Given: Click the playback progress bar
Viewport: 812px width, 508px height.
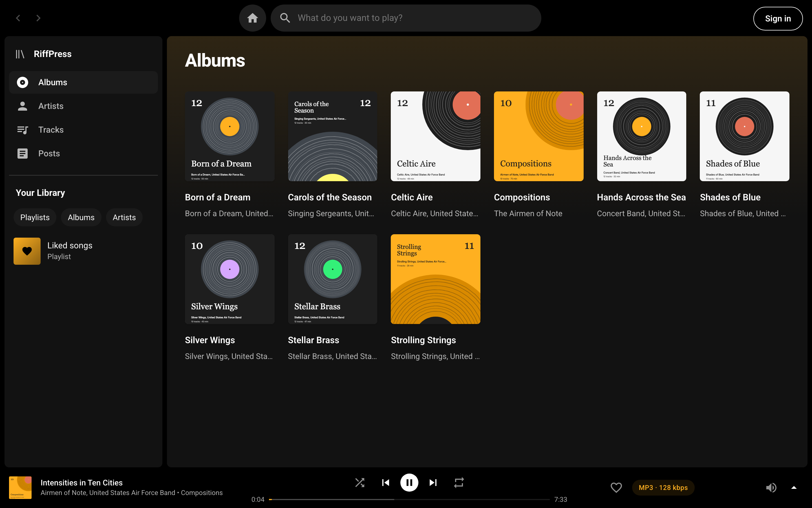Looking at the screenshot, I should 409,499.
